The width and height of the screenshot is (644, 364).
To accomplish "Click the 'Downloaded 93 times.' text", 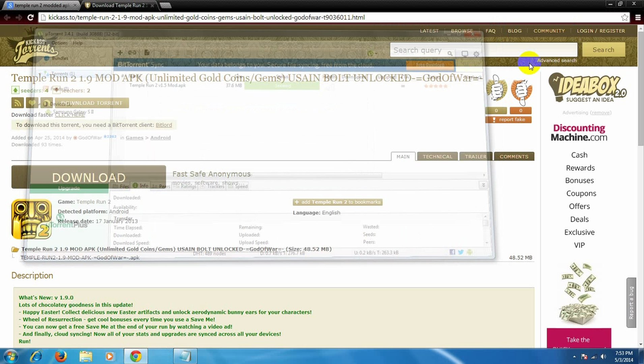I will click(37, 145).
